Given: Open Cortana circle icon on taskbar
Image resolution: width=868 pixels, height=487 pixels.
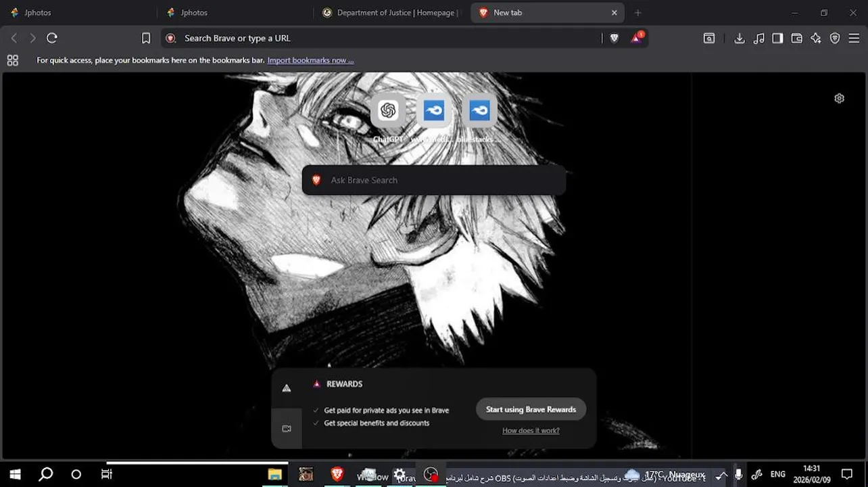Looking at the screenshot, I should (76, 474).
